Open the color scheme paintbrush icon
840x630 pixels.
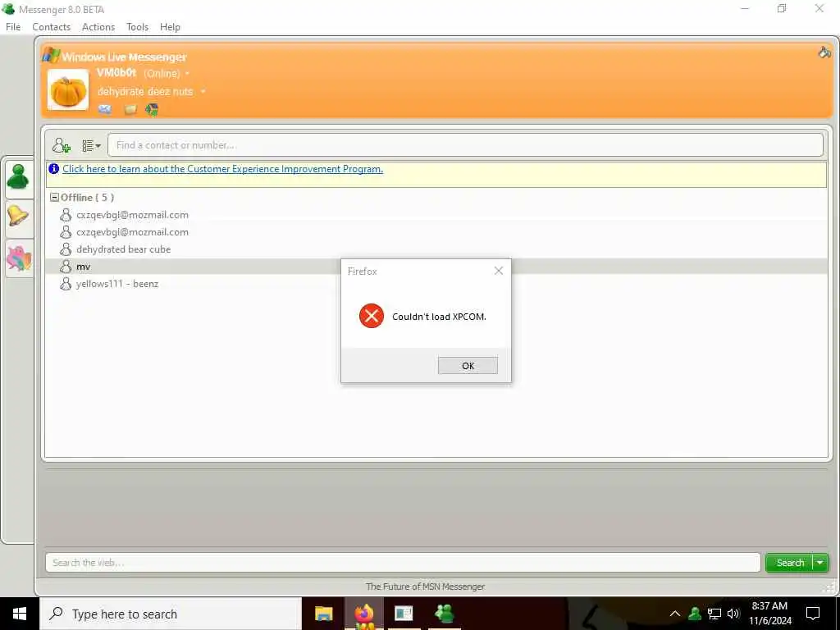click(x=824, y=52)
